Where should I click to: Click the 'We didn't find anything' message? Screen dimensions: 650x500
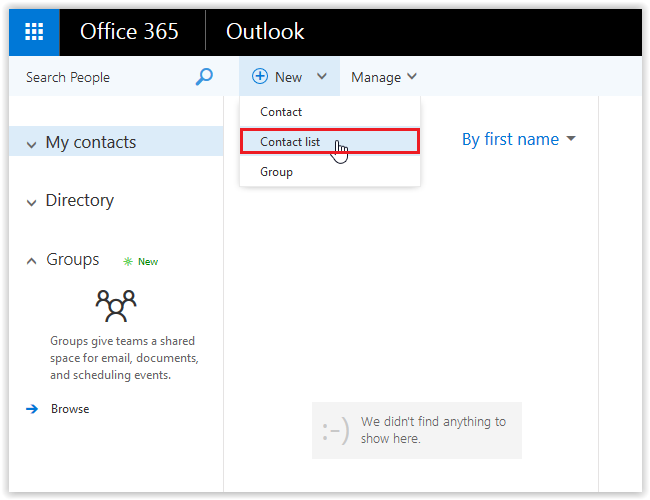[433, 430]
